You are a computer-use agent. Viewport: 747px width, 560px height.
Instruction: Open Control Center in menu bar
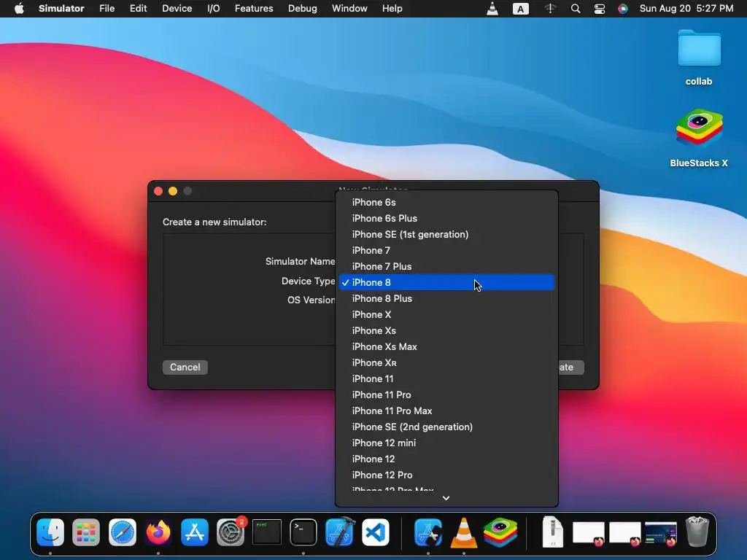coord(600,9)
